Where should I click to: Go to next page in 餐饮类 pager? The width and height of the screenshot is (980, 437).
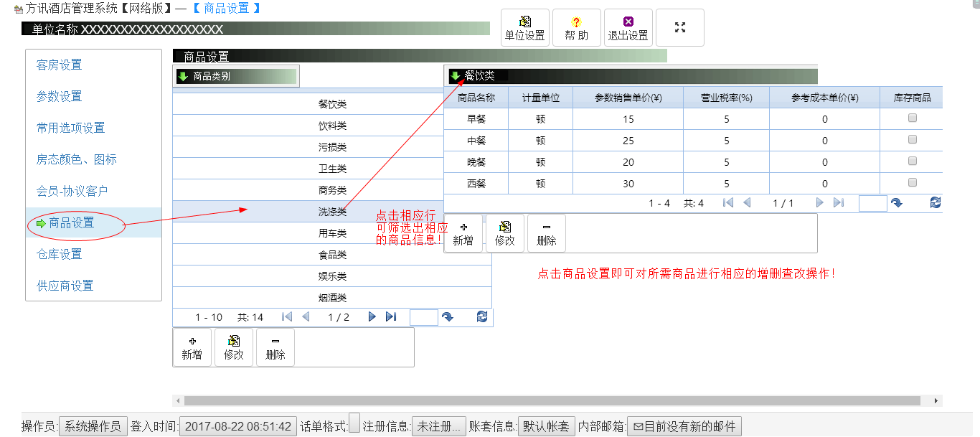[x=819, y=203]
